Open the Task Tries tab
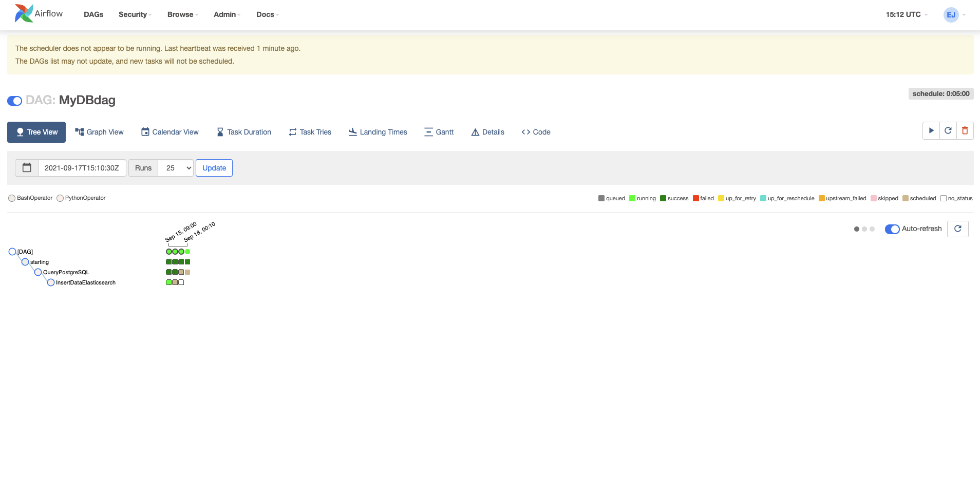Image resolution: width=980 pixels, height=495 pixels. [310, 132]
